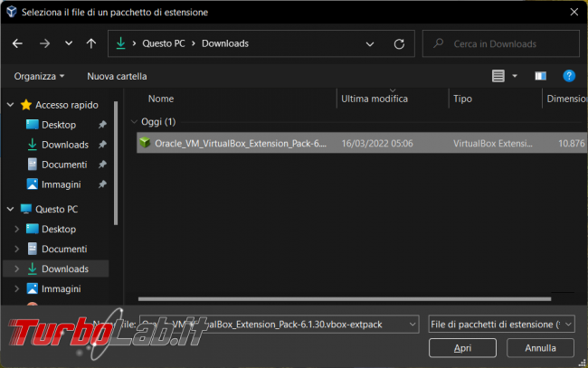588x368 pixels.
Task: Open pinned Immagini under Accesso rapido
Action: click(x=62, y=184)
